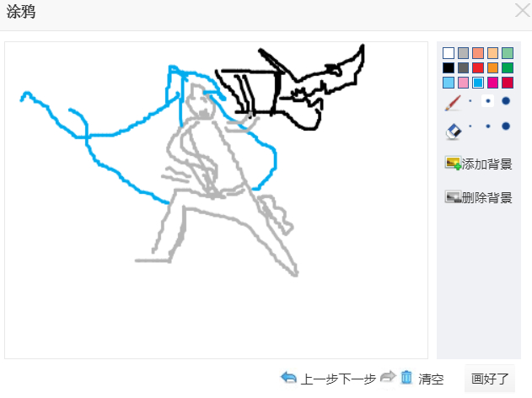Pick the pink color swatch
Image resolution: width=532 pixels, height=398 pixels.
point(463,83)
